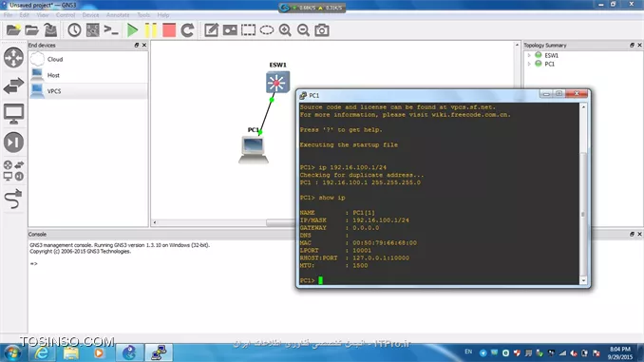Zoom in on the topology canvas
644x362 pixels.
[x=285, y=30]
